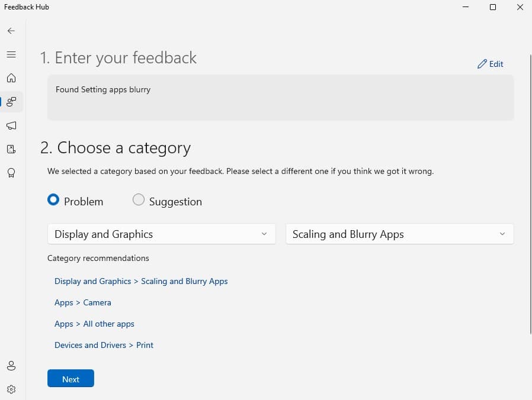This screenshot has height=400, width=532.
Task: Select the Suggestion radio button
Action: point(139,200)
